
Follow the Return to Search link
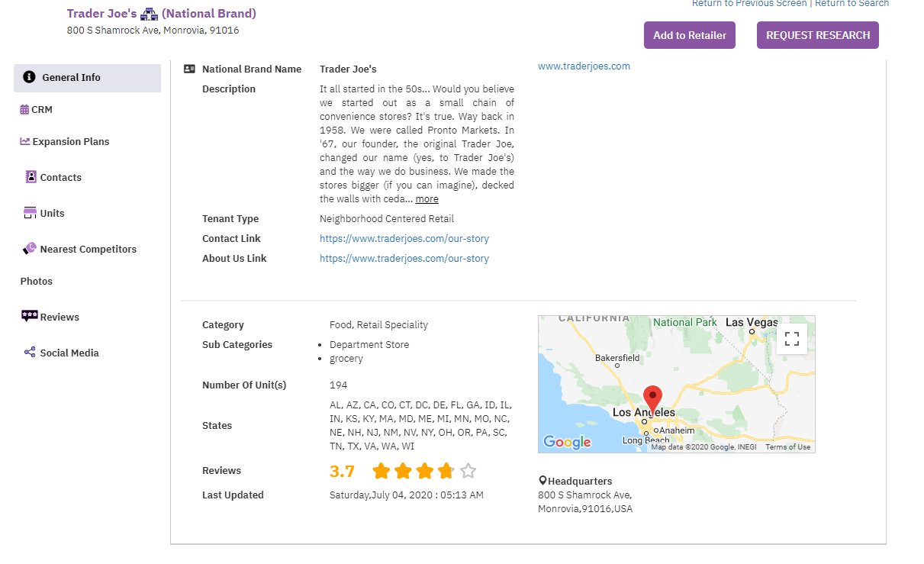pyautogui.click(x=852, y=4)
